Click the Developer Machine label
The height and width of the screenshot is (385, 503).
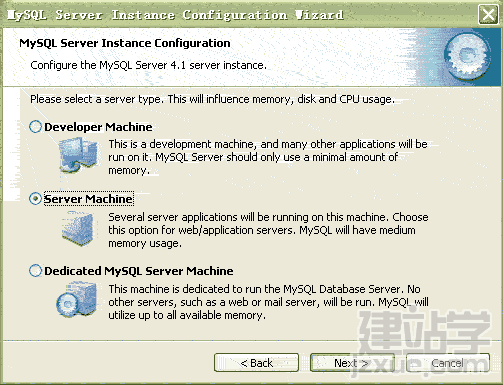[98, 127]
